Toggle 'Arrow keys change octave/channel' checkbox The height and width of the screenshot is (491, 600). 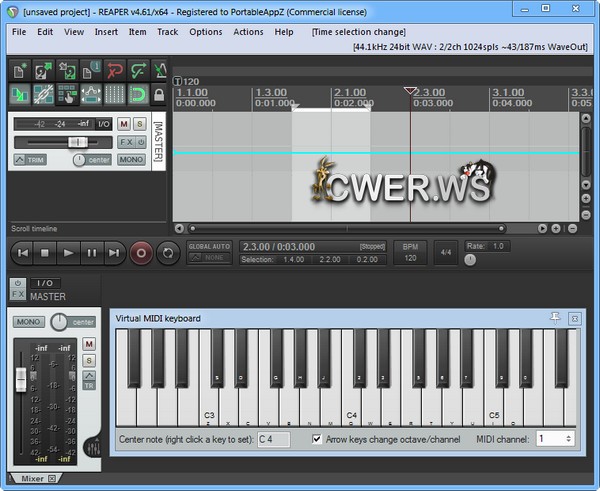pyautogui.click(x=317, y=438)
